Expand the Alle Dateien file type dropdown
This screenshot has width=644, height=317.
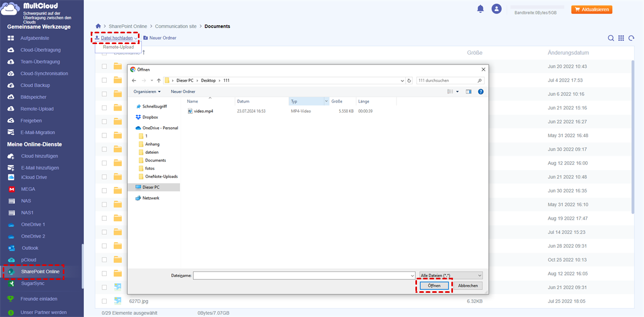click(x=451, y=275)
